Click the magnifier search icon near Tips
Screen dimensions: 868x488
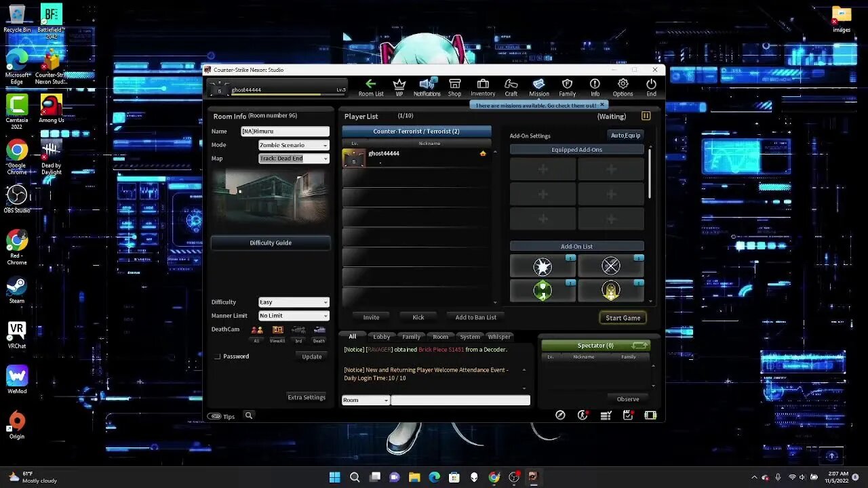pos(248,415)
